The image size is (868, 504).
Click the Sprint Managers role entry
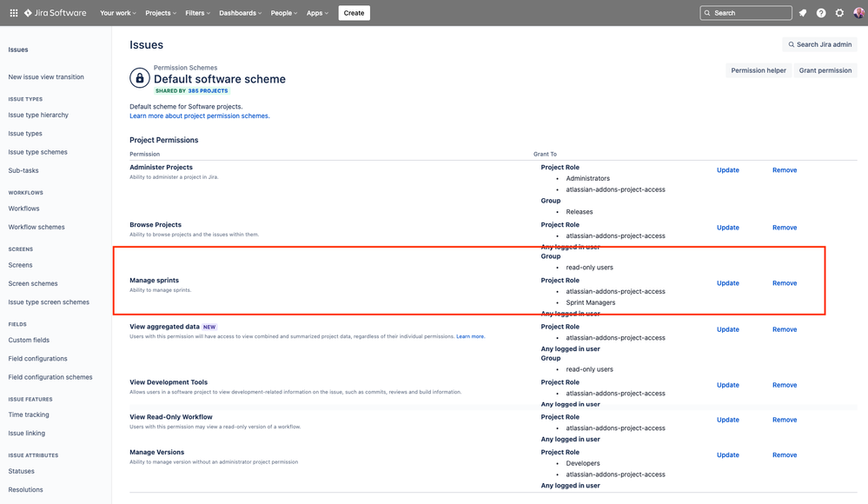click(x=590, y=302)
